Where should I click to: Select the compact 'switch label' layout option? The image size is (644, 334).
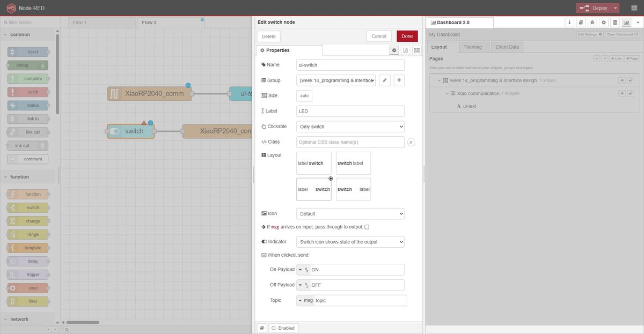353,163
